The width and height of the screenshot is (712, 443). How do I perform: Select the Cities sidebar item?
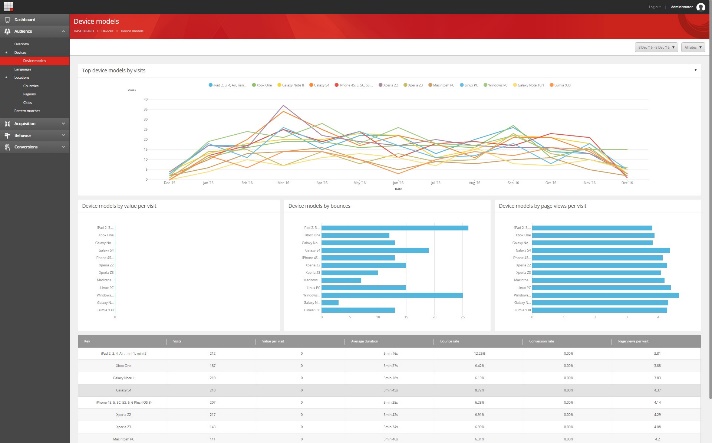pos(27,103)
